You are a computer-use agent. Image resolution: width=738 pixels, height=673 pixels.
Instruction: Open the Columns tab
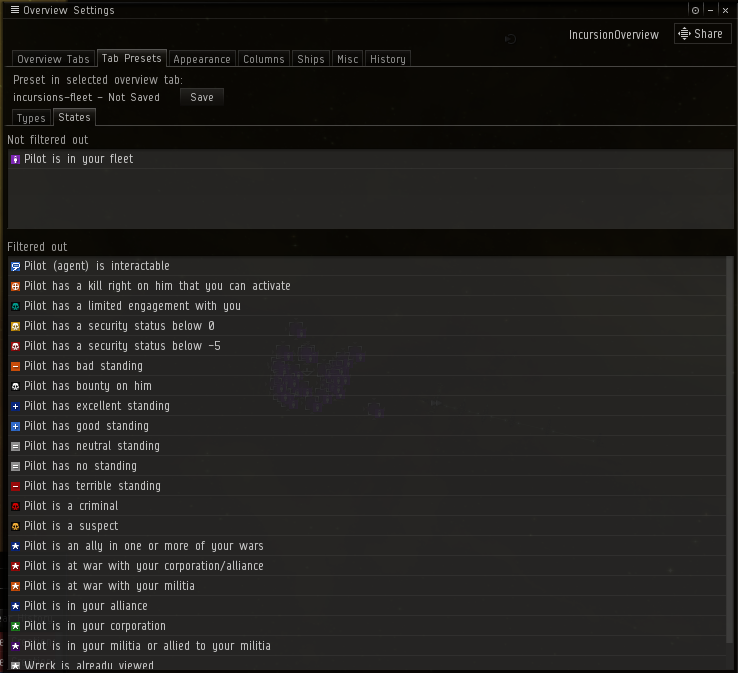[x=264, y=59]
